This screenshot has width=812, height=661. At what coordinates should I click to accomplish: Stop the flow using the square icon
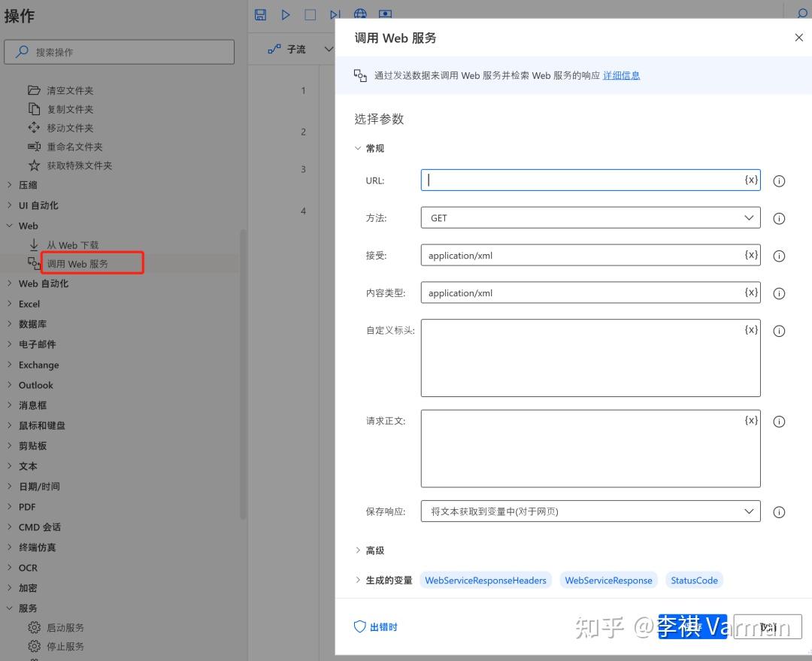(x=309, y=14)
